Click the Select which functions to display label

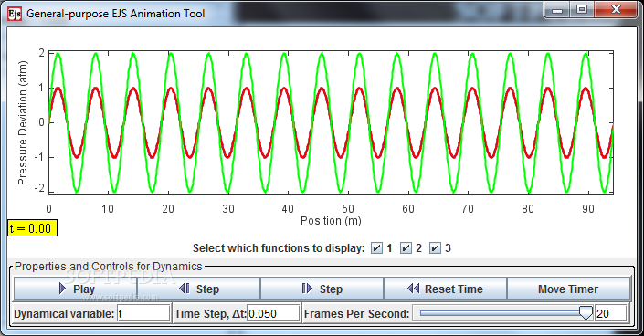point(279,248)
